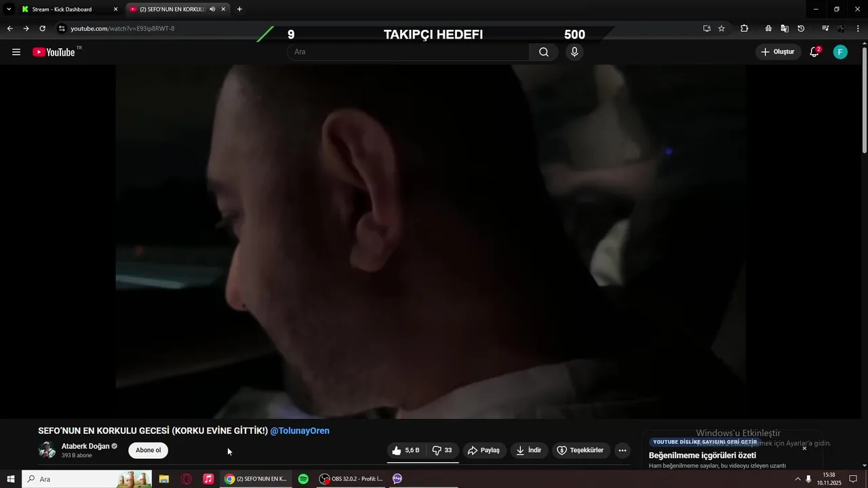Open a new browser tab
This screenshot has height=488, width=868.
coord(239,9)
